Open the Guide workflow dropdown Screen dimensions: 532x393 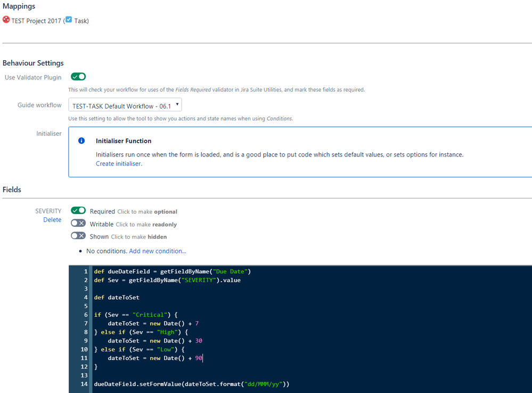coord(125,105)
